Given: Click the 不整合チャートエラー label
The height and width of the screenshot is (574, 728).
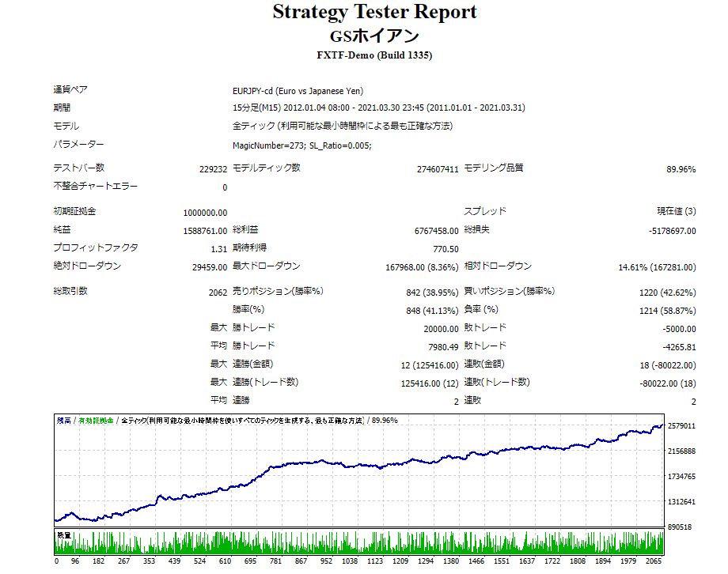Looking at the screenshot, I should pos(95,186).
